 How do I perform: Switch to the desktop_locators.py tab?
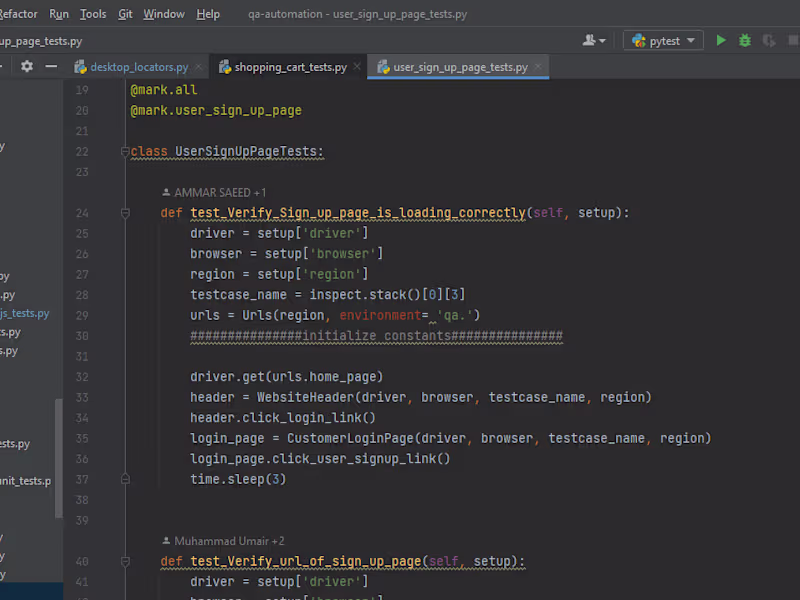coord(138,67)
